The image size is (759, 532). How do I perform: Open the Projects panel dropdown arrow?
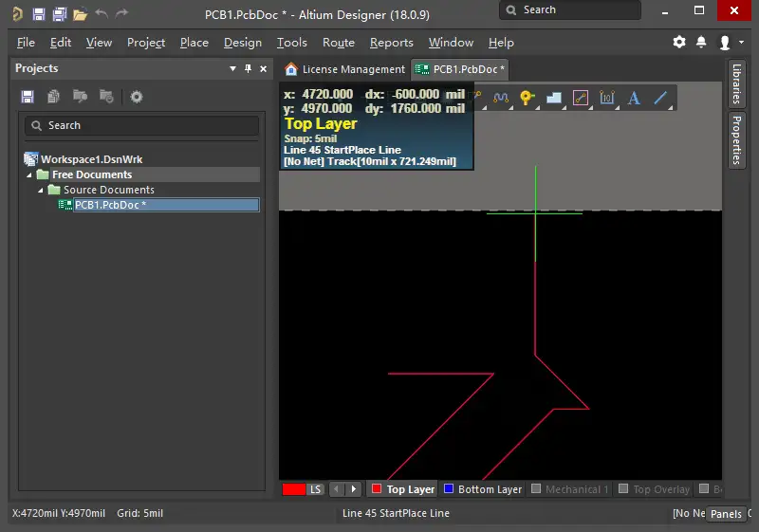point(233,69)
